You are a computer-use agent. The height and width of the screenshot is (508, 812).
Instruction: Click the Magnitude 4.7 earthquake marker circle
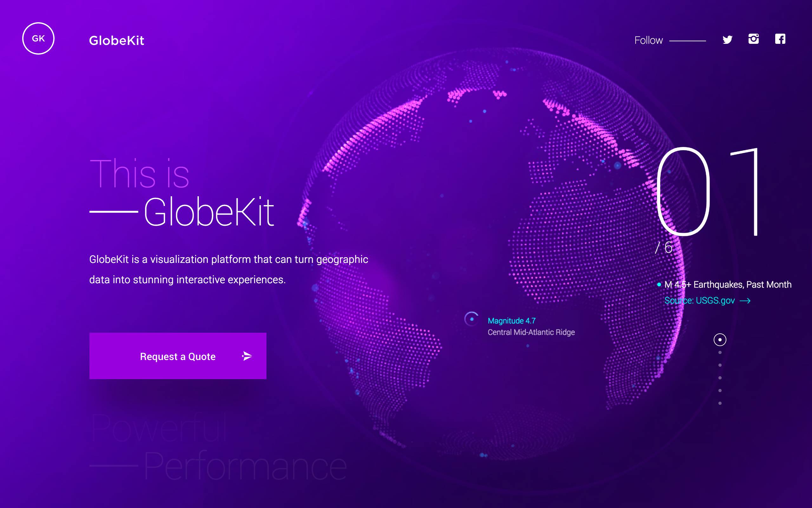pos(471,319)
